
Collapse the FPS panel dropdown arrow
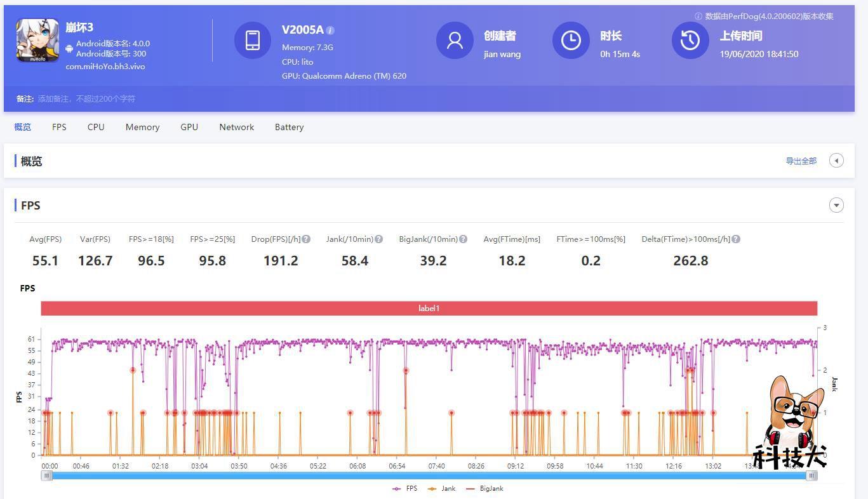tap(836, 205)
